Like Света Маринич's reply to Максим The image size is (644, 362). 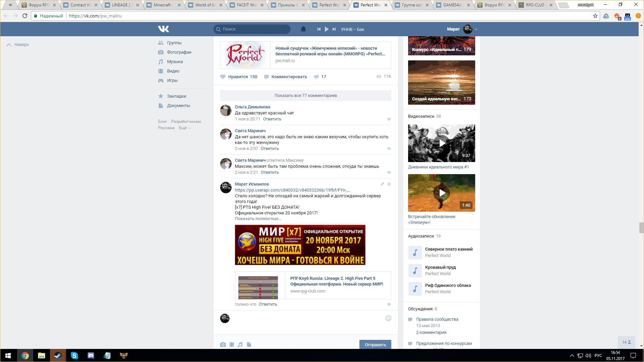coord(389,172)
